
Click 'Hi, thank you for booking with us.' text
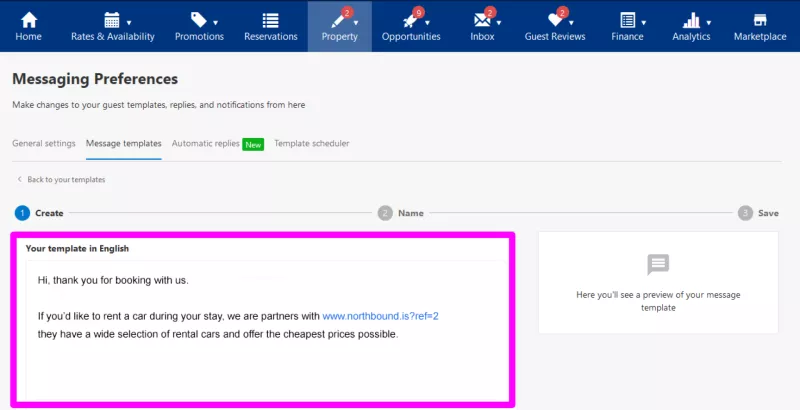click(x=113, y=280)
